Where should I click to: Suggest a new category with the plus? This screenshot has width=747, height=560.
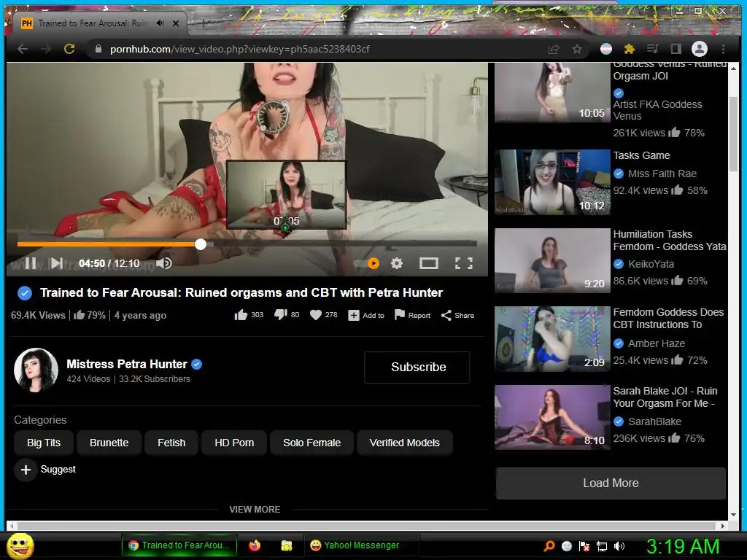pyautogui.click(x=26, y=470)
